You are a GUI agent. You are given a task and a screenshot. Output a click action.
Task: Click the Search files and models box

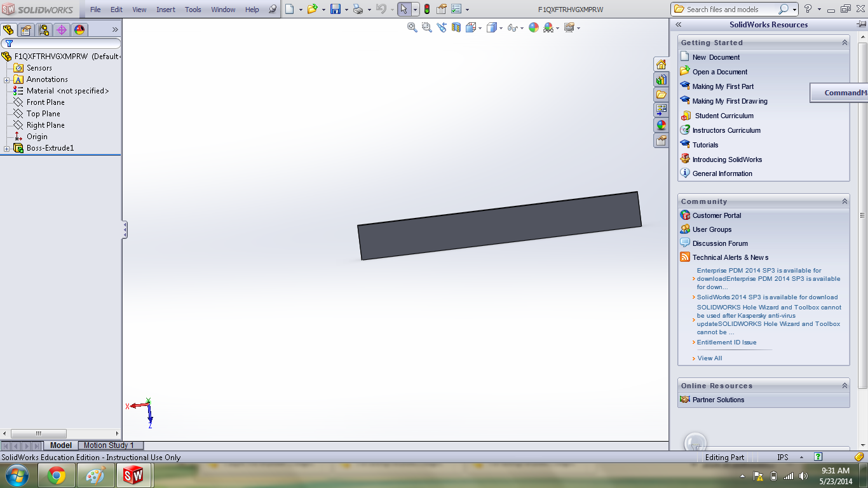tap(731, 10)
